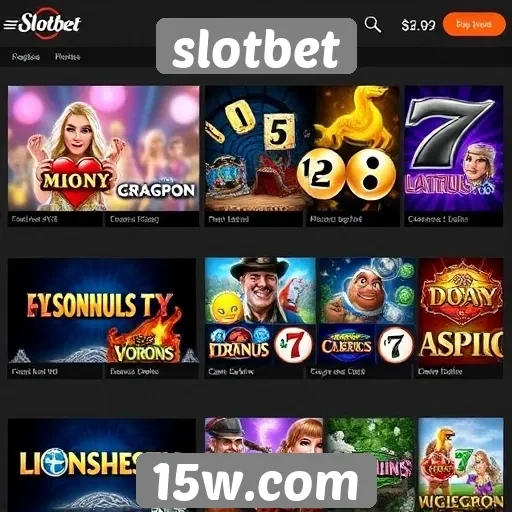The image size is (512, 512).
Task: Select the second navigation tab
Action: tap(68, 57)
